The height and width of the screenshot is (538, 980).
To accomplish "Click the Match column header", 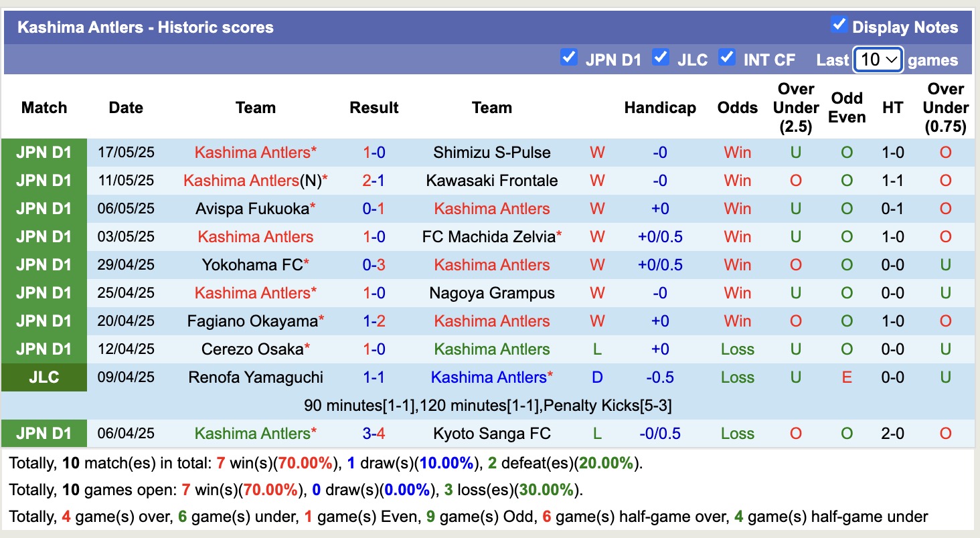I will coord(44,107).
